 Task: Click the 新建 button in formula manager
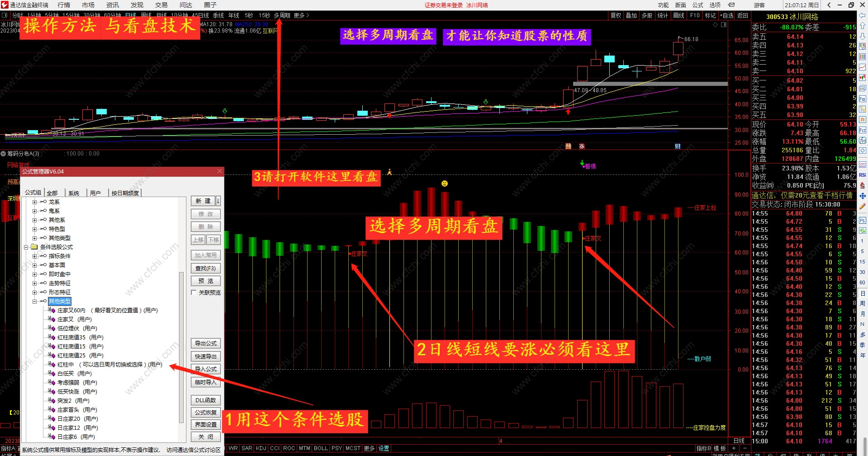click(203, 201)
